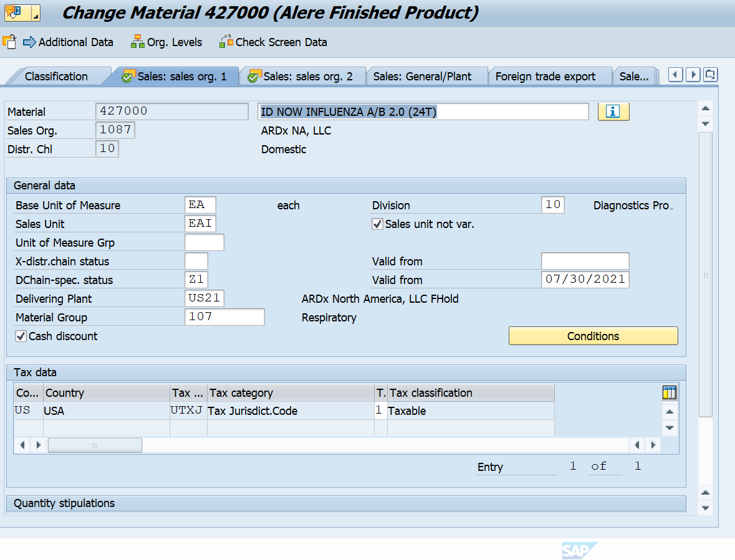Toggle the Cash discount checkbox
Image resolution: width=735 pixels, height=560 pixels.
21,336
